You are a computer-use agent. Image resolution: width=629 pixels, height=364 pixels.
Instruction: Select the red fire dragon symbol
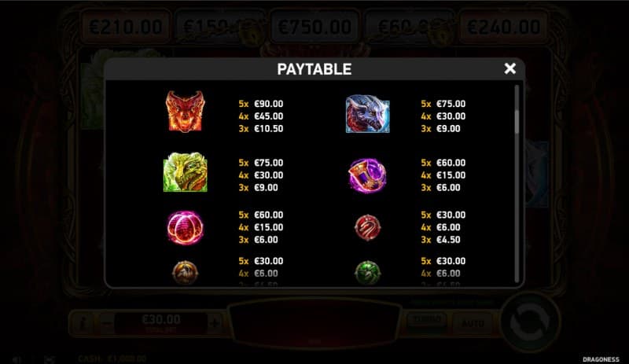point(186,112)
